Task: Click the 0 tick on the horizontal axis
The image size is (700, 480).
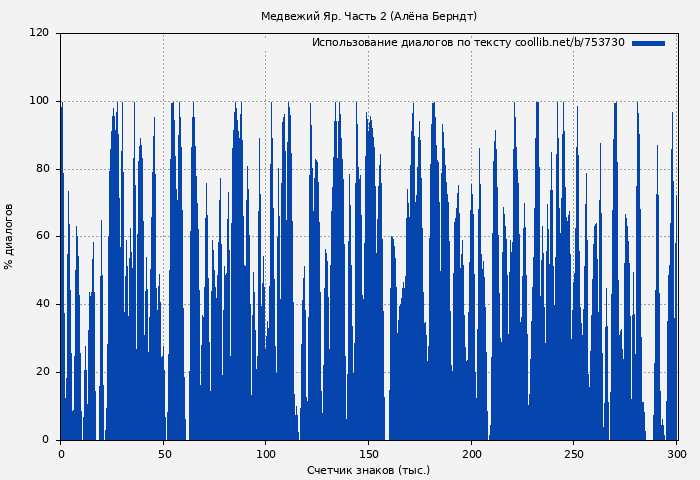Action: point(61,454)
